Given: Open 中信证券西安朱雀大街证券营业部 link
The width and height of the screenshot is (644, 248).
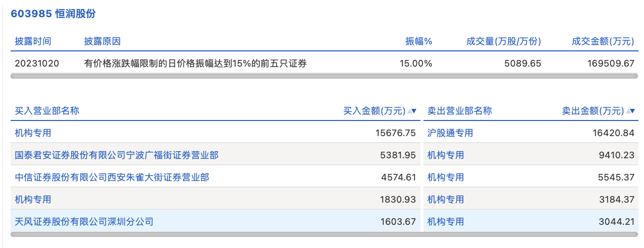Looking at the screenshot, I should tap(112, 177).
